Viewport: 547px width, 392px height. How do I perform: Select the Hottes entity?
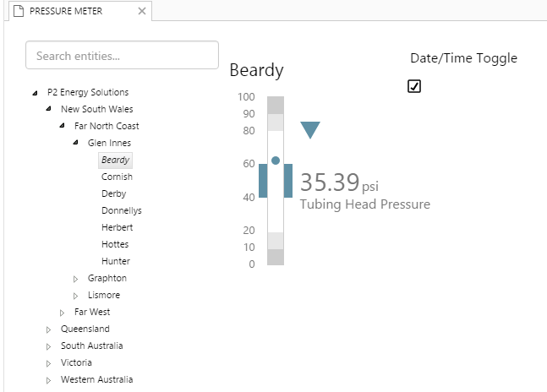point(115,244)
